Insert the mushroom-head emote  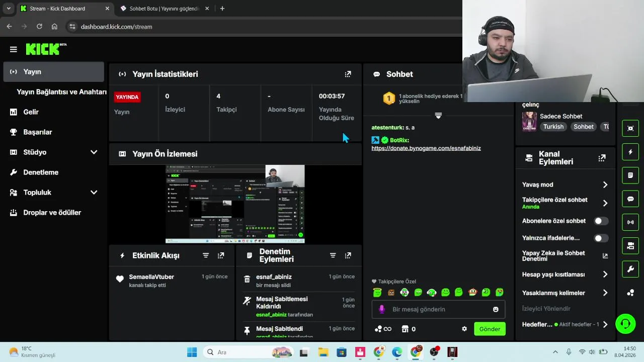(x=472, y=292)
